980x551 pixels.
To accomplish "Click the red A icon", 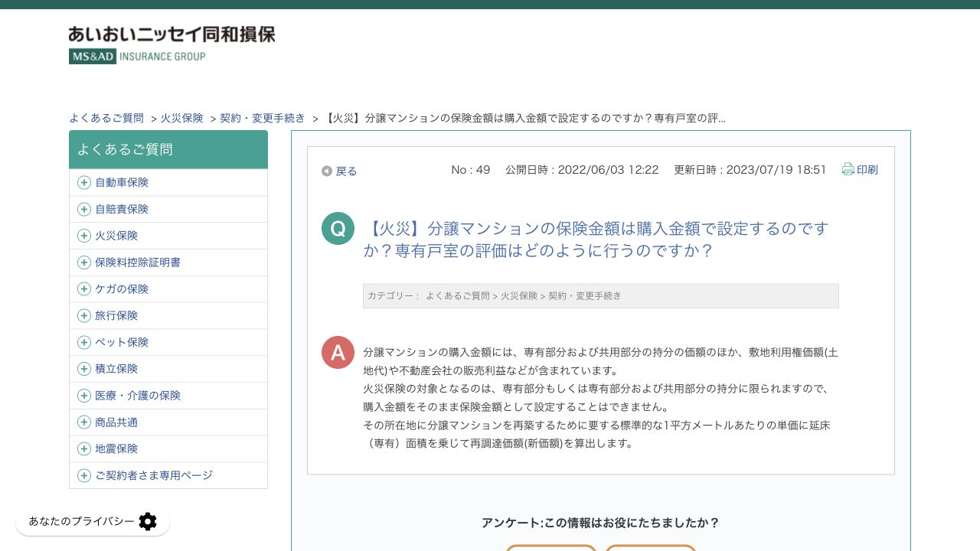I will (x=338, y=352).
